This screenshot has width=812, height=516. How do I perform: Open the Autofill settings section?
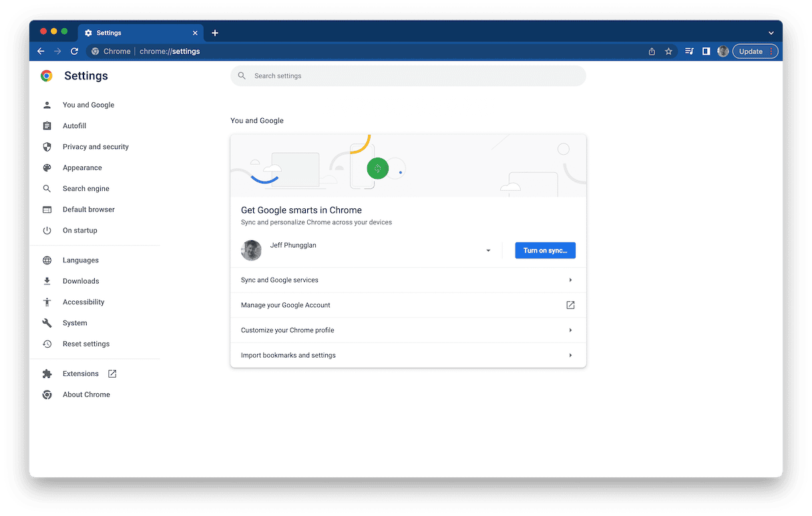74,125
